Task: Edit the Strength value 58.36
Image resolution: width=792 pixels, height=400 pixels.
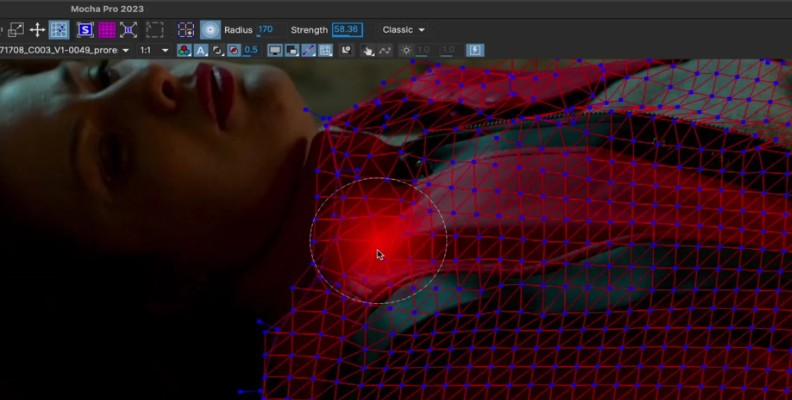Action: (347, 30)
